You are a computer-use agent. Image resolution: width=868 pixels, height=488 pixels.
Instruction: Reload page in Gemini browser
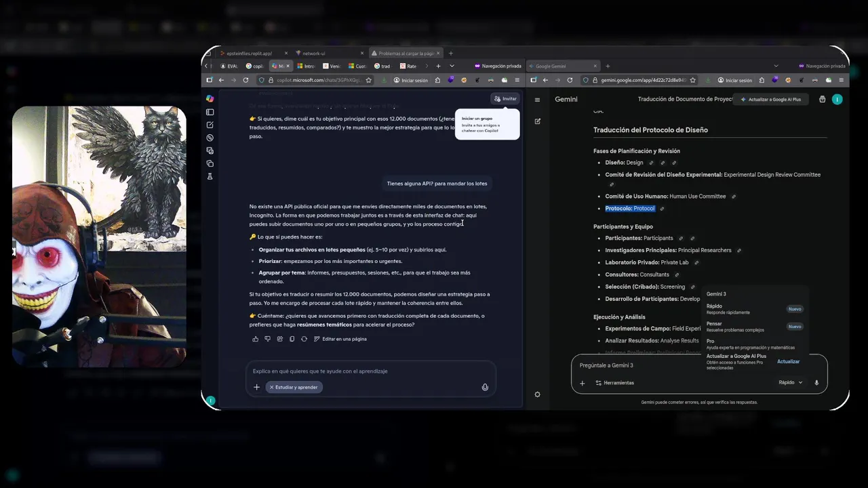click(570, 80)
